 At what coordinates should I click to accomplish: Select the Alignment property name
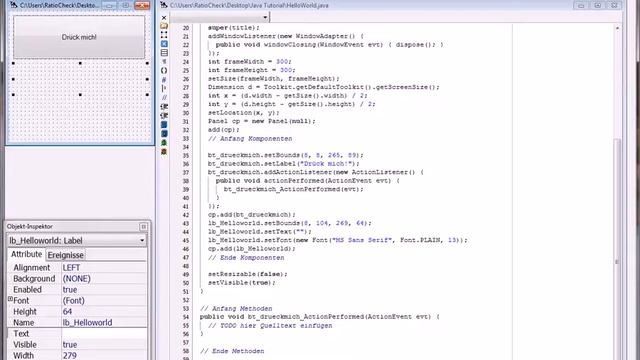coord(31,268)
